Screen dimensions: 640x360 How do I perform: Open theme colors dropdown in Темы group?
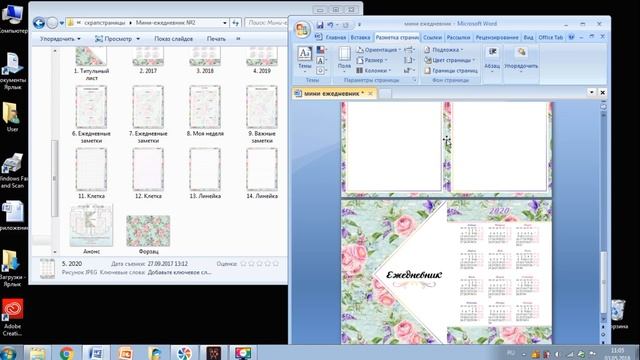click(321, 50)
